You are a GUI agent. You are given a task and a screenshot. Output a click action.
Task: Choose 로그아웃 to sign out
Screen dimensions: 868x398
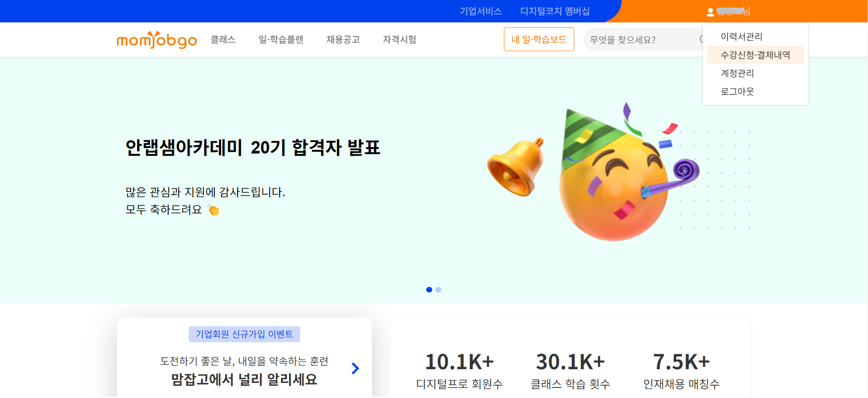(737, 91)
